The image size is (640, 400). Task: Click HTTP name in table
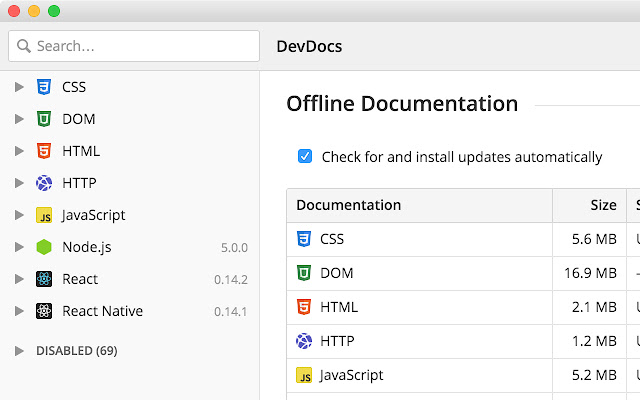click(337, 341)
